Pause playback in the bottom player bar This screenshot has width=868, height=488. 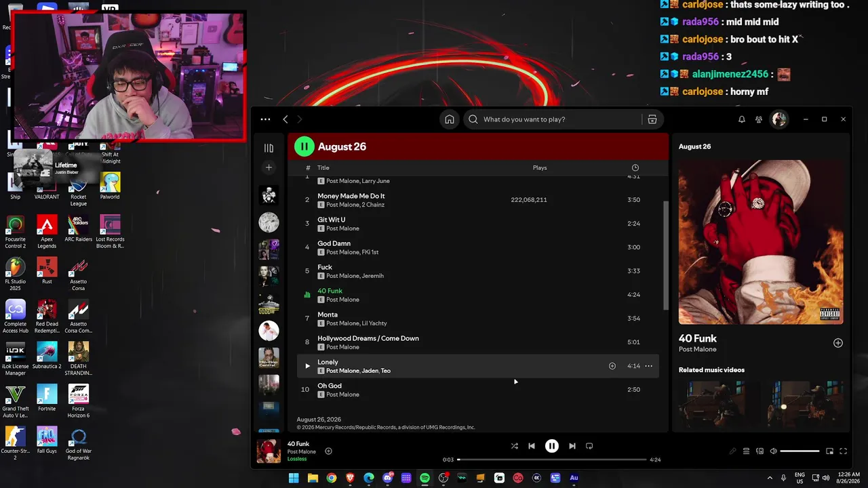[x=552, y=446]
